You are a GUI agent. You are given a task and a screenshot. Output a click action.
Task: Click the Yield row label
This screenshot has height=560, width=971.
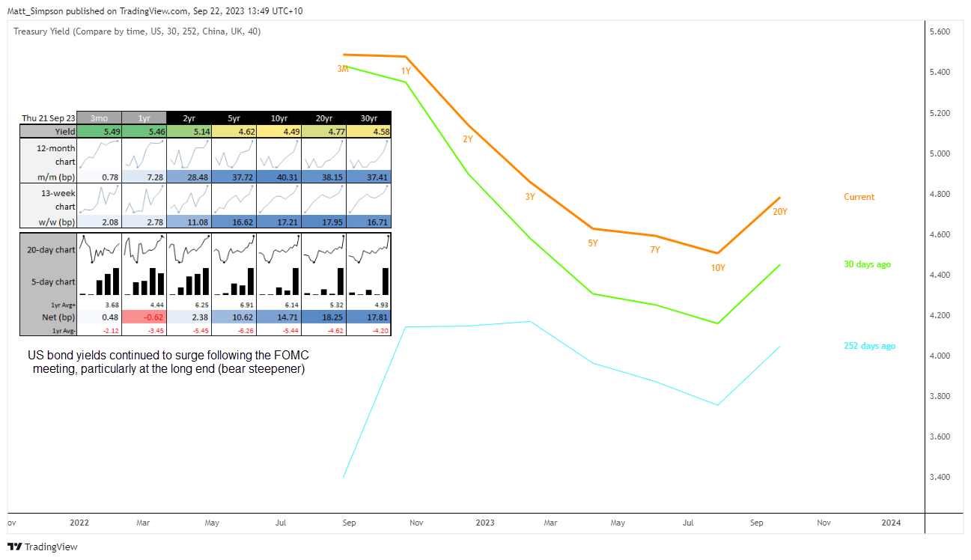click(48, 131)
